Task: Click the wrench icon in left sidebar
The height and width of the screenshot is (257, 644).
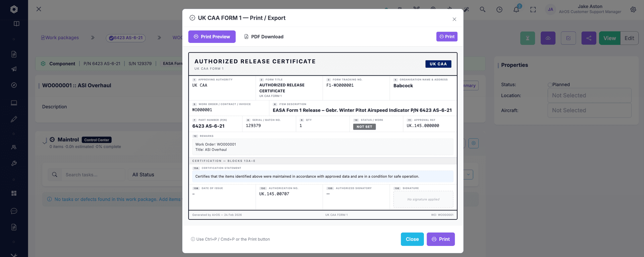Action: tap(14, 163)
